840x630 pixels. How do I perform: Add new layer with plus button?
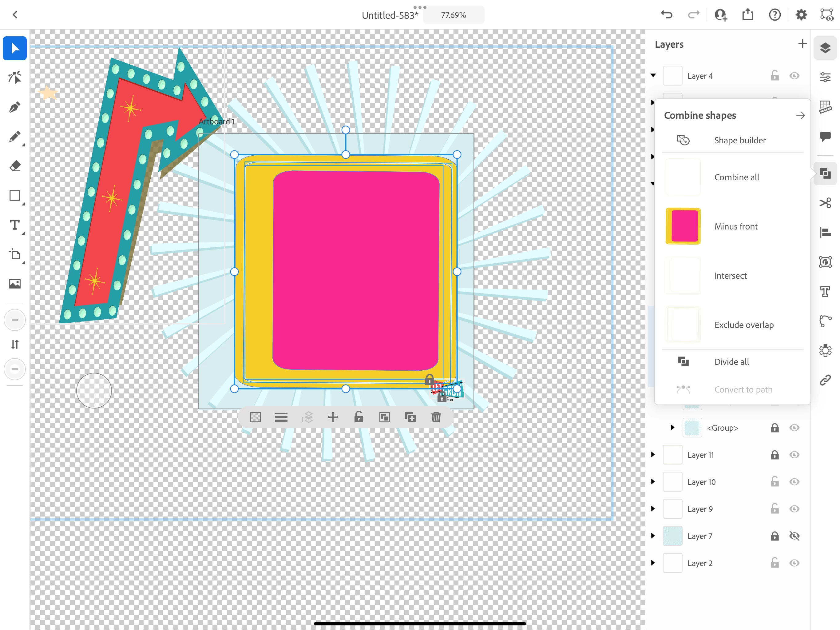click(802, 44)
